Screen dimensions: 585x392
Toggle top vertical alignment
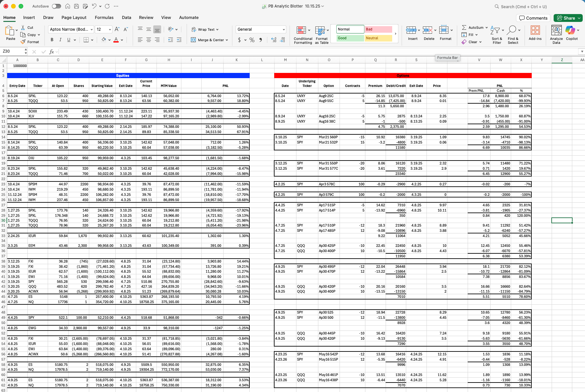tap(140, 29)
